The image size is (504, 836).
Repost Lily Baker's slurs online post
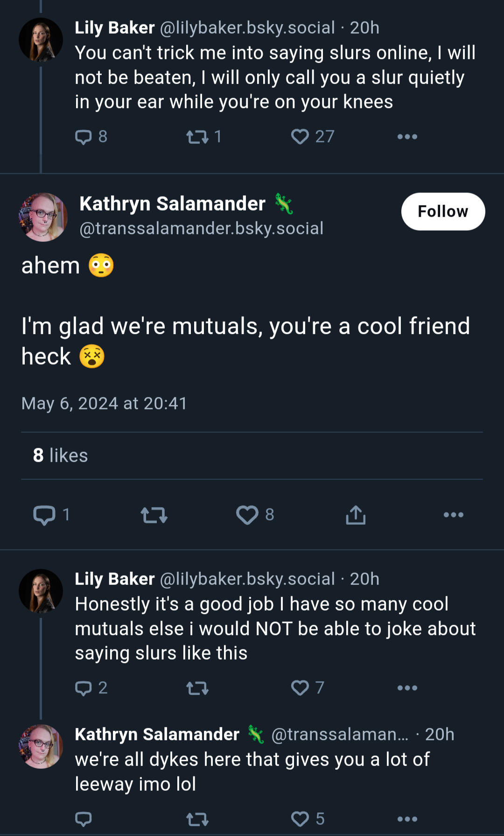point(203,137)
